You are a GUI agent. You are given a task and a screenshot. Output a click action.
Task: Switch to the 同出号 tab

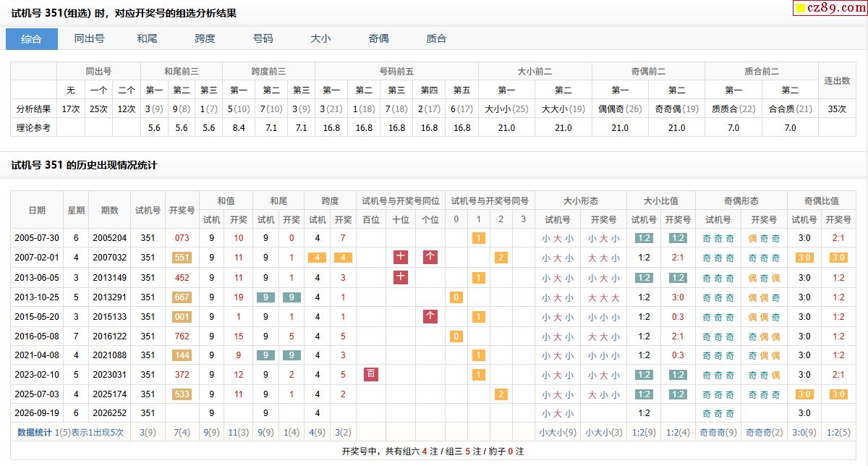coord(90,39)
